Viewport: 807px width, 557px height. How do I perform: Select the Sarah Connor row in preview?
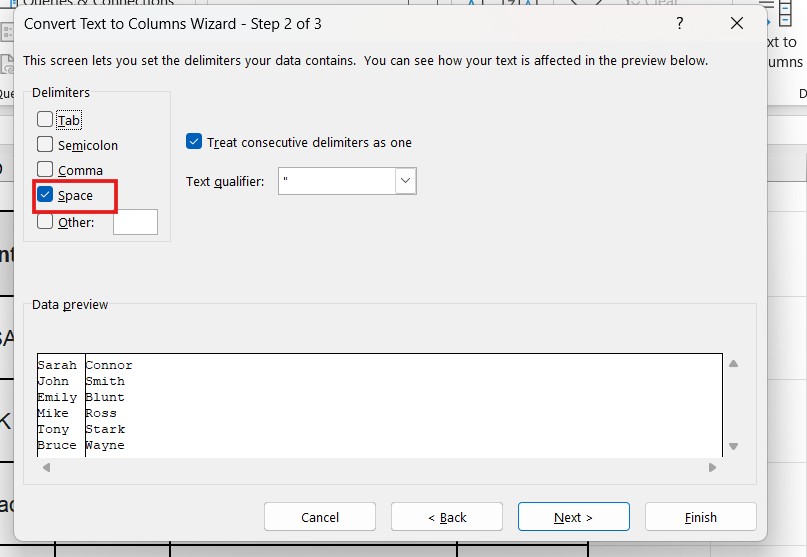pos(85,365)
